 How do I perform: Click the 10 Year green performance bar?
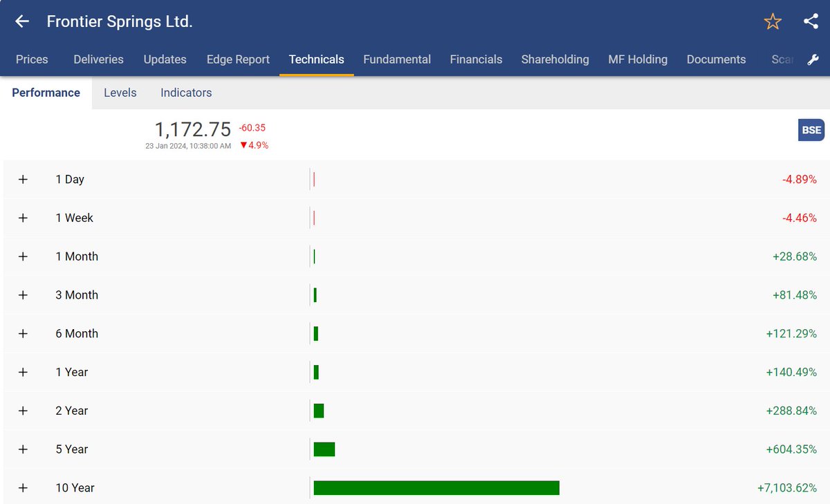coord(436,488)
